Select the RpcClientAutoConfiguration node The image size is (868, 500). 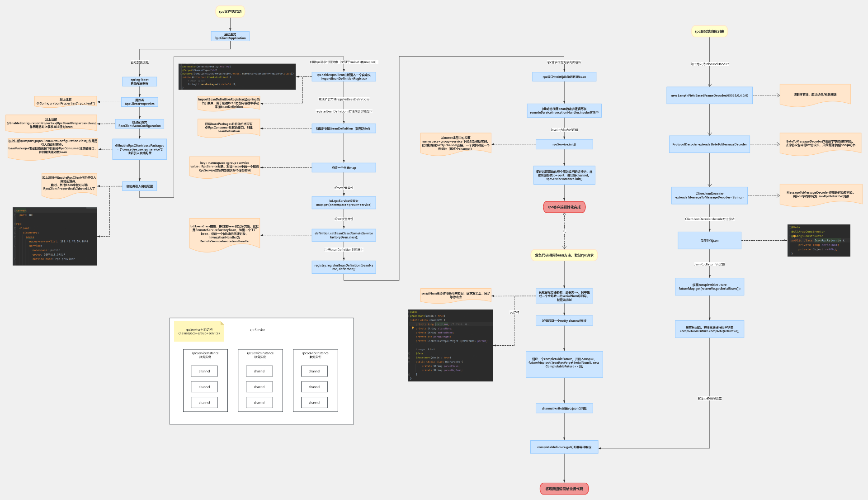140,124
